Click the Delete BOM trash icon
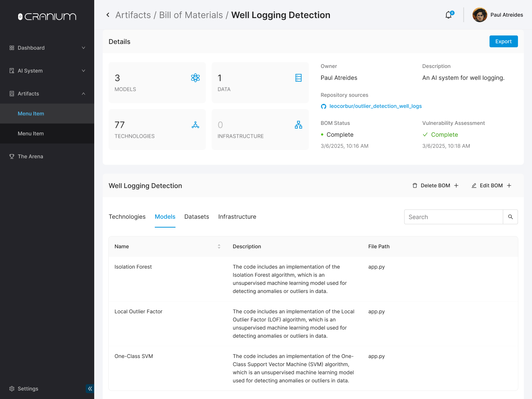Viewport: 532px width, 399px height. 415,185
